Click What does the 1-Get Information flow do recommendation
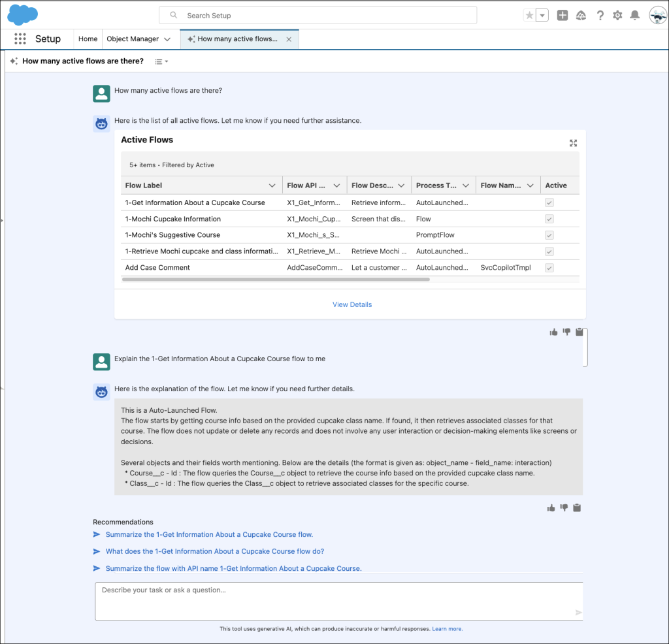669x644 pixels. click(x=214, y=551)
